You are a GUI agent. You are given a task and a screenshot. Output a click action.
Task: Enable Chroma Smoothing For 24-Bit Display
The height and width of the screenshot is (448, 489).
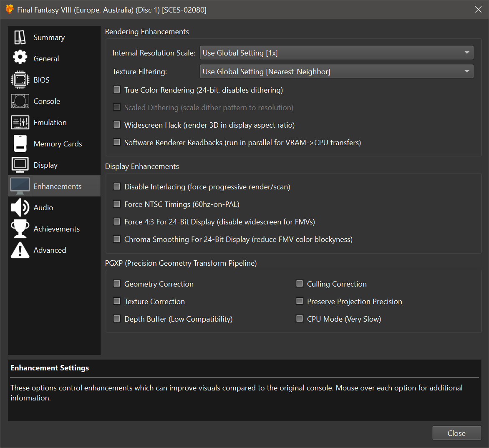[x=117, y=239]
